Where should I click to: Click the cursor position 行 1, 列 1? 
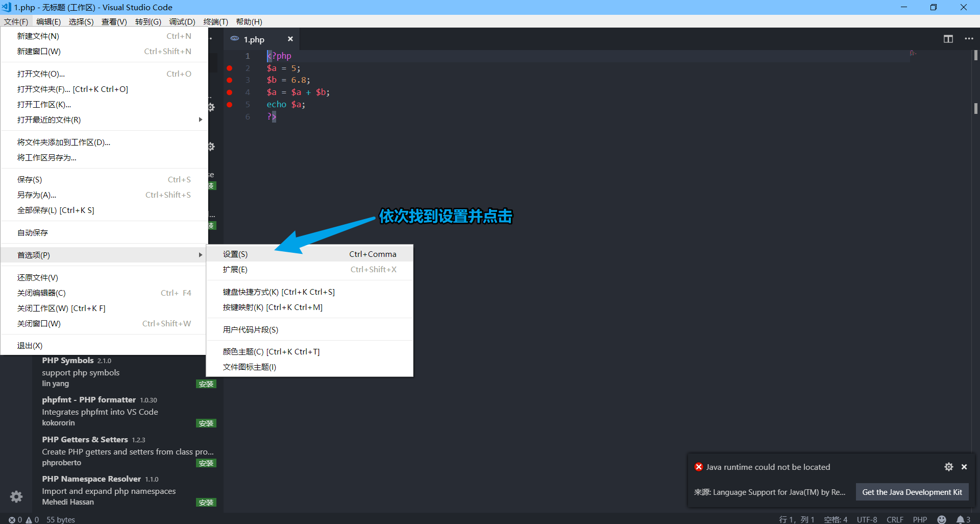797,519
